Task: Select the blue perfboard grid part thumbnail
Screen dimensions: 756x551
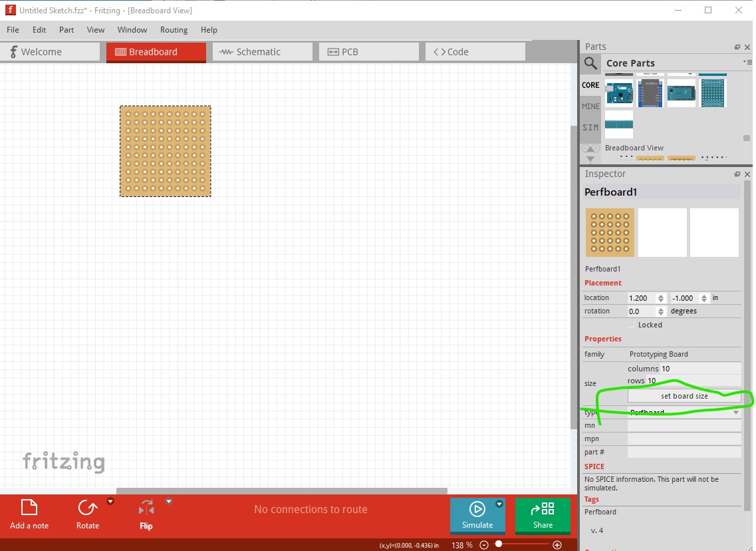Action: (713, 93)
